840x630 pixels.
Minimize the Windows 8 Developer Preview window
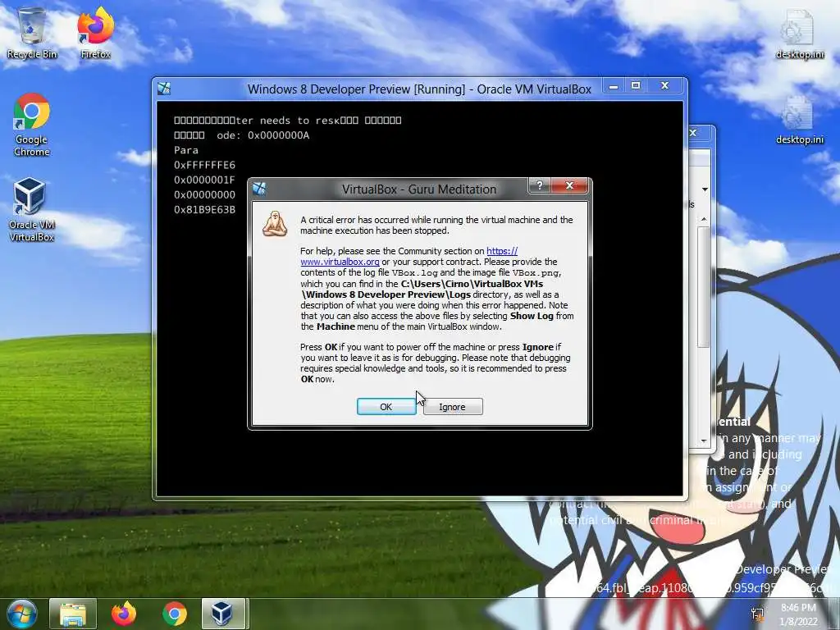pyautogui.click(x=614, y=85)
